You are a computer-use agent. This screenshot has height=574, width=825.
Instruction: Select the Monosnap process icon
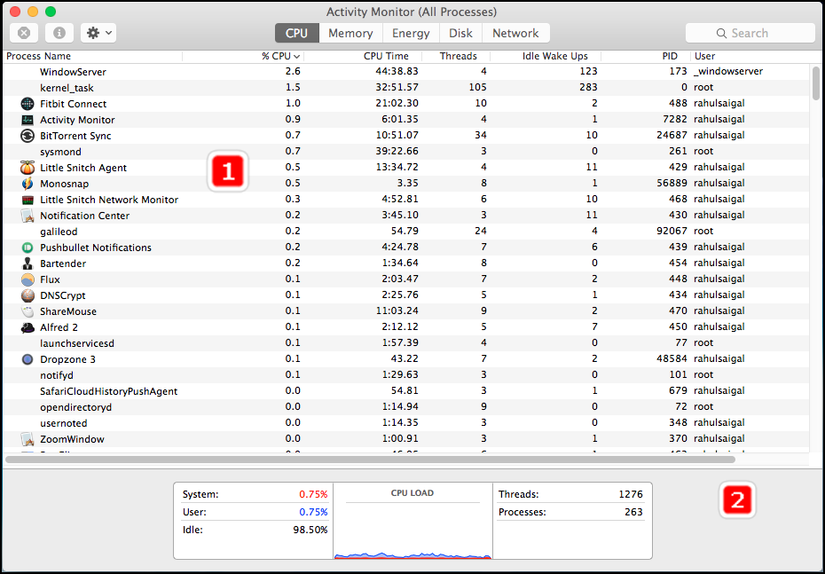click(x=27, y=184)
